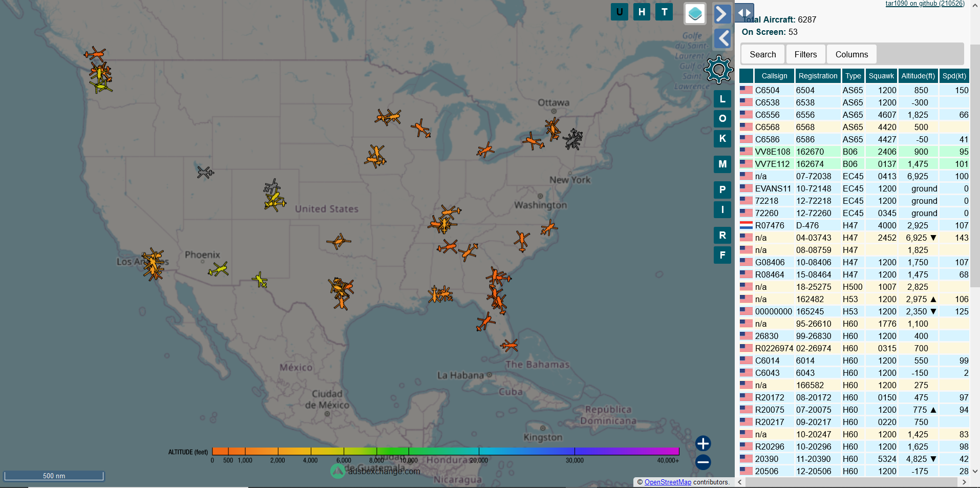
Task: Click the left arrow sidebar button
Action: click(x=722, y=38)
